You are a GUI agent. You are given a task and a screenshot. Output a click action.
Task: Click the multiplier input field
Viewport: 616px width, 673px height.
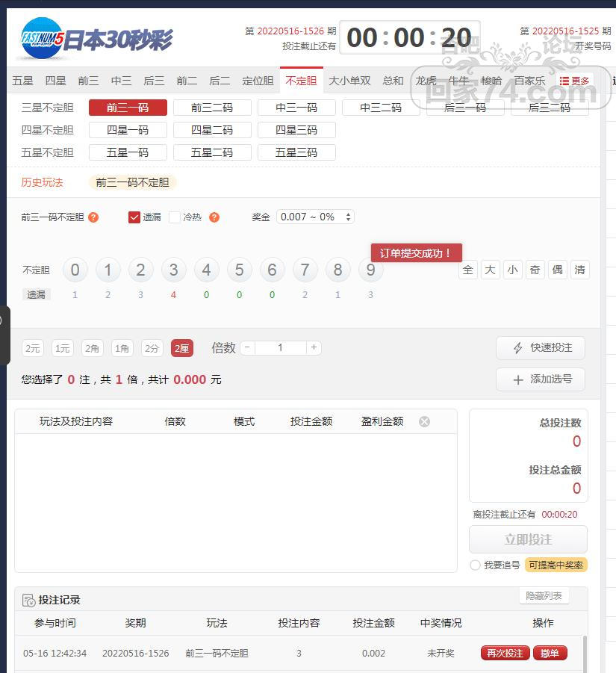pyautogui.click(x=280, y=347)
